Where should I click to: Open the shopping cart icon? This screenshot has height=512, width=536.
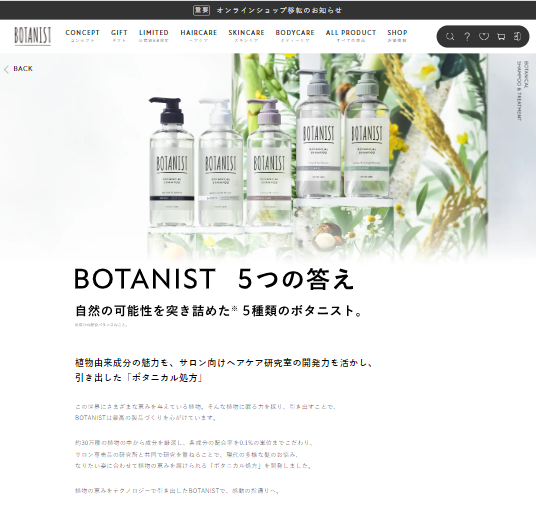pos(501,37)
